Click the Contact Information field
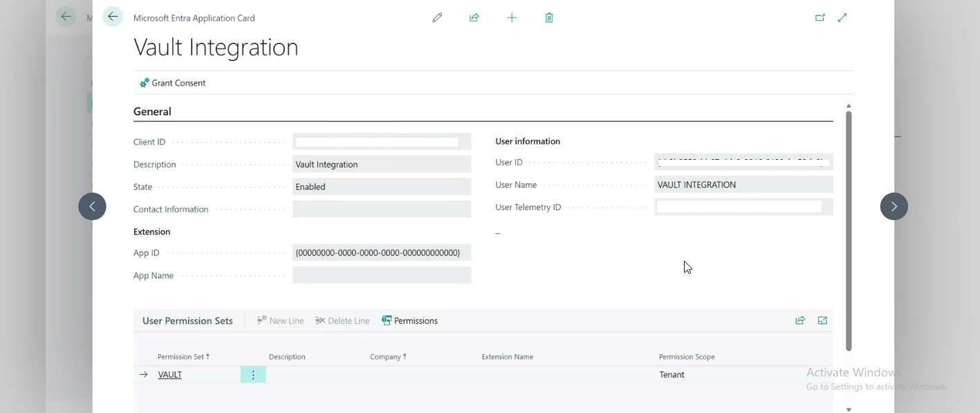The width and height of the screenshot is (980, 413). click(x=382, y=209)
